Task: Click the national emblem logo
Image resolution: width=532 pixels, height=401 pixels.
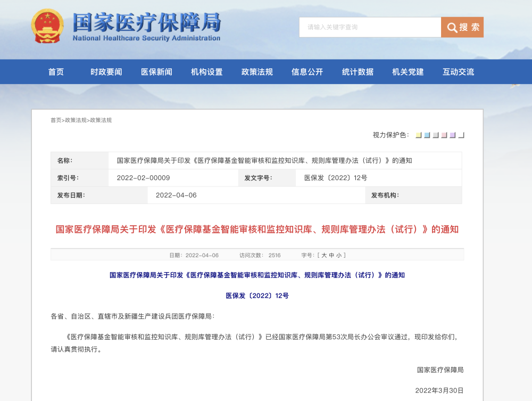Action: pyautogui.click(x=47, y=27)
